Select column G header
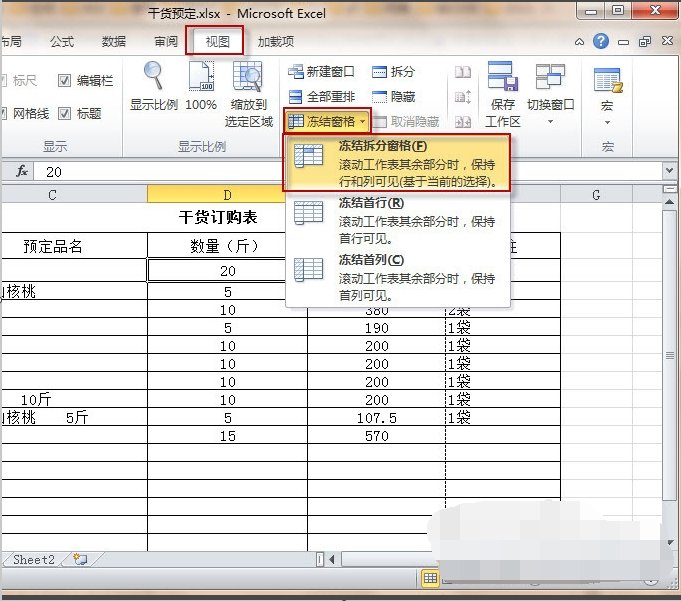The height and width of the screenshot is (601, 681). [x=596, y=195]
